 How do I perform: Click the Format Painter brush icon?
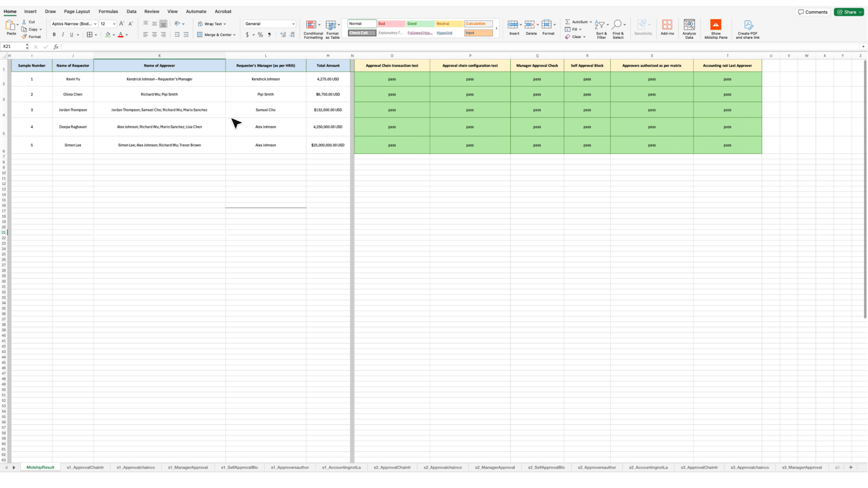pos(25,37)
